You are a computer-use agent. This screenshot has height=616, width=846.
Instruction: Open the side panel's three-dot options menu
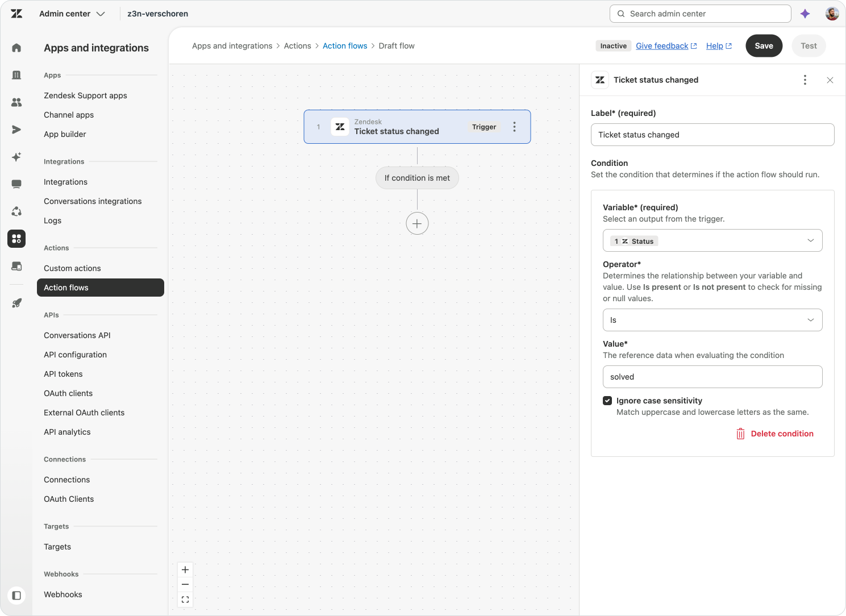pyautogui.click(x=805, y=80)
